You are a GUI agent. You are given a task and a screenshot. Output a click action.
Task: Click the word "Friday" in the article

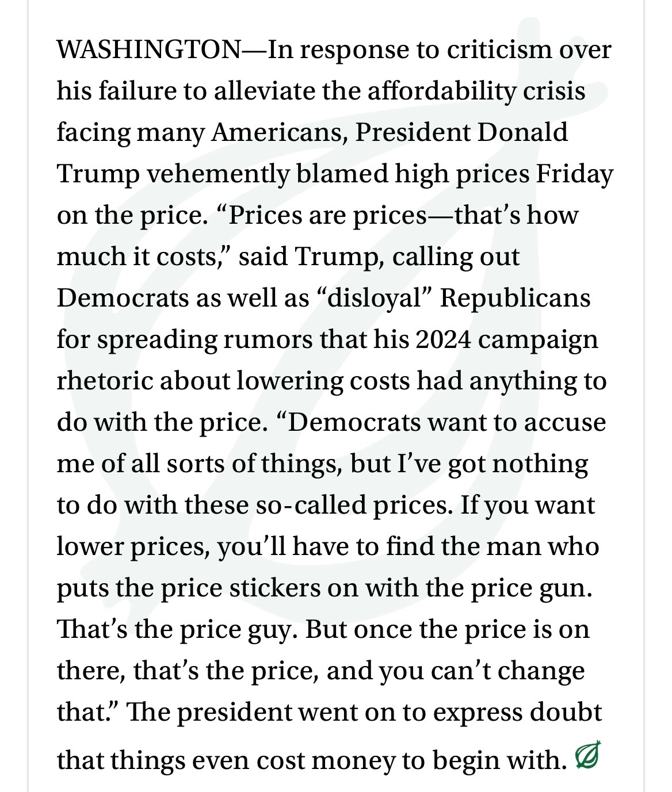click(574, 174)
